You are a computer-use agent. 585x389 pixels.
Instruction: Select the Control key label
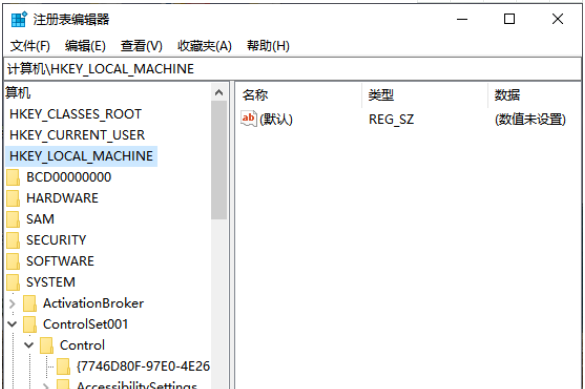coord(82,345)
